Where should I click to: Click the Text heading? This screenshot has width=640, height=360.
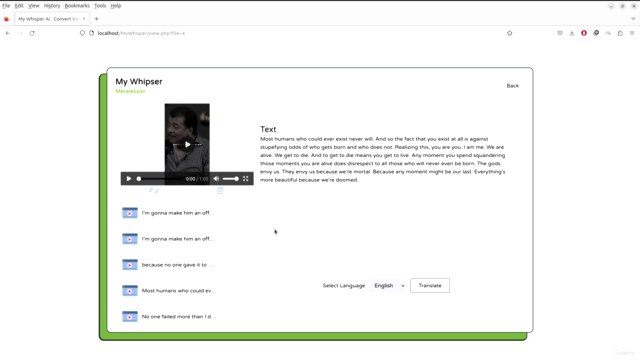pos(268,129)
